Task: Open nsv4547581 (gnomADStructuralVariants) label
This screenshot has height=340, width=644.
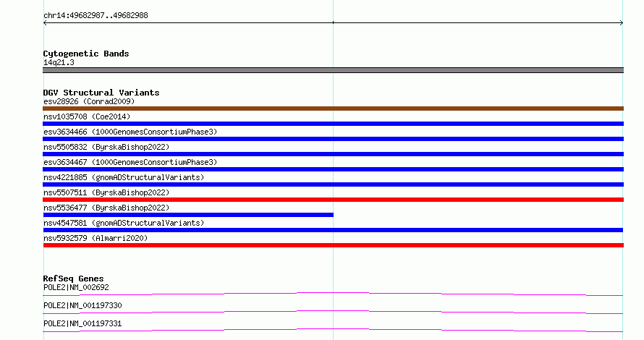Action: coord(124,223)
